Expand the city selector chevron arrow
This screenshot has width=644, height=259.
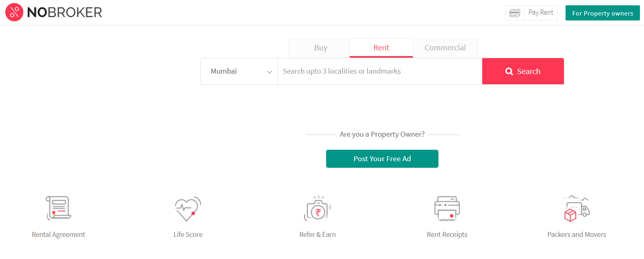coord(270,71)
